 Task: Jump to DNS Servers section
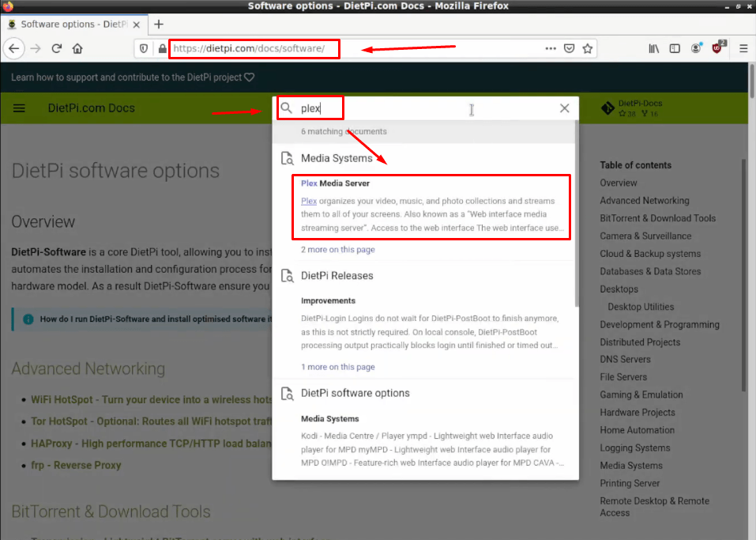click(x=626, y=360)
